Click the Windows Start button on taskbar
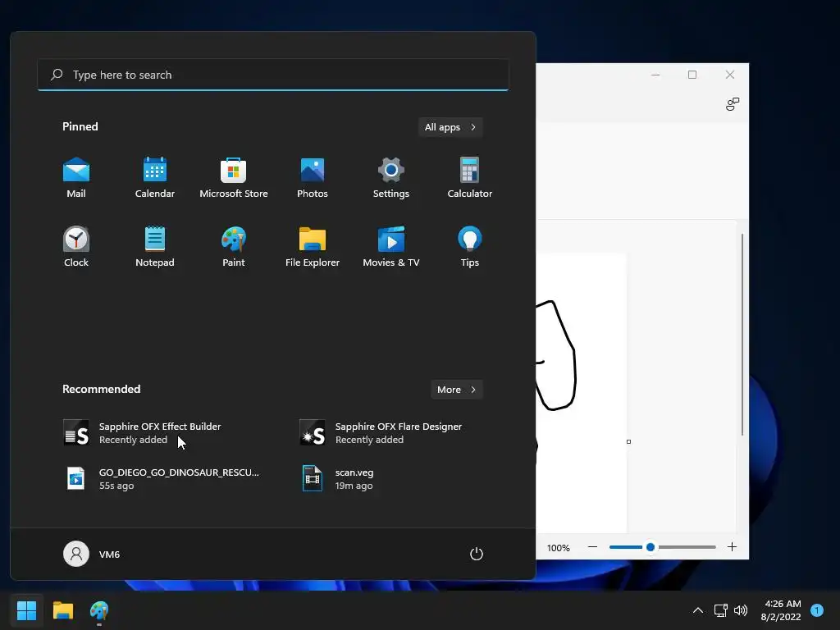The height and width of the screenshot is (630, 840). coord(27,610)
